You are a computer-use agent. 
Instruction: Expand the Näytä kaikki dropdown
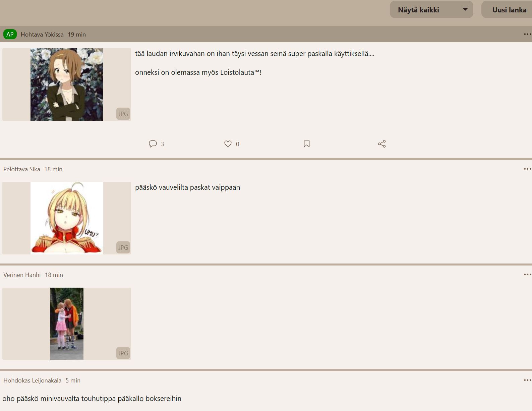click(431, 10)
